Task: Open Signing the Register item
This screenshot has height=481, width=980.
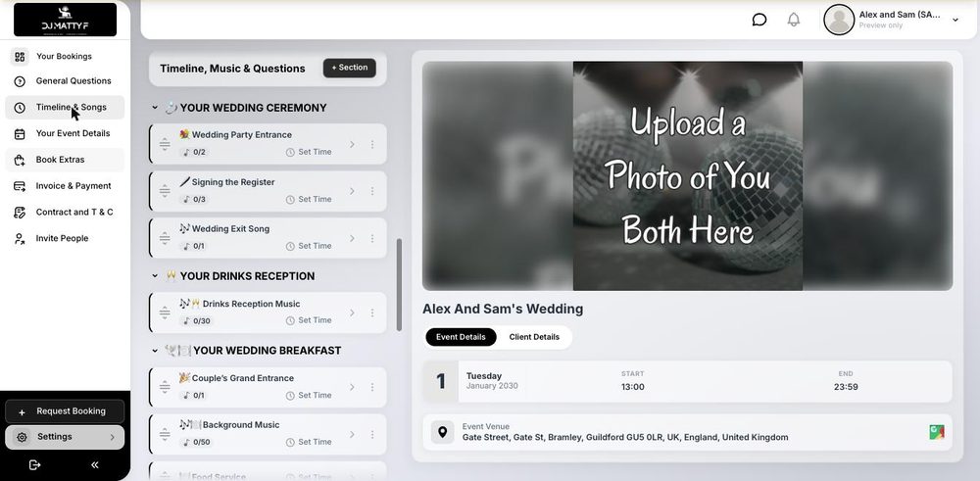Action: pyautogui.click(x=268, y=192)
